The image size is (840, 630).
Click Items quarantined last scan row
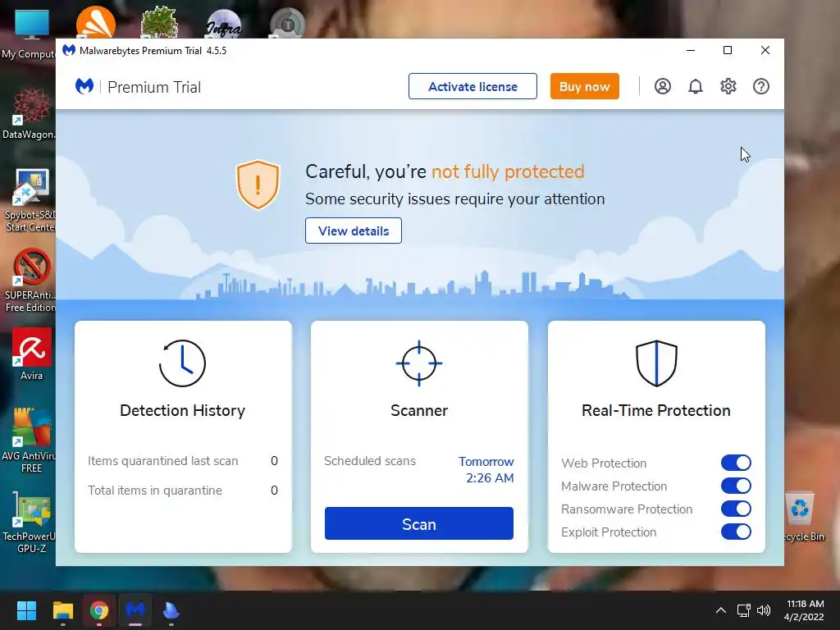point(183,461)
